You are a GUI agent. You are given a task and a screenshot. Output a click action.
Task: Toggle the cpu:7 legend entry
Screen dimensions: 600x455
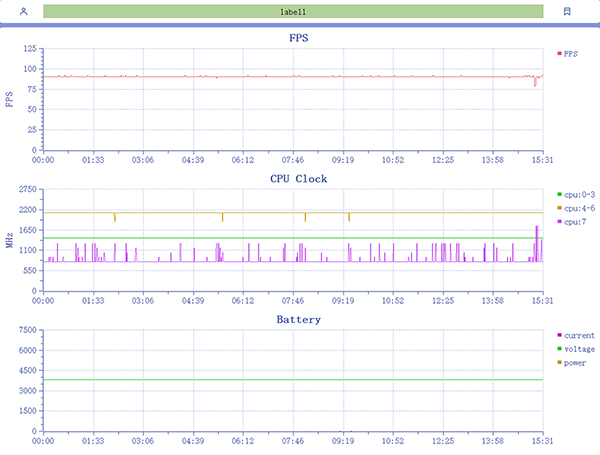(x=573, y=222)
